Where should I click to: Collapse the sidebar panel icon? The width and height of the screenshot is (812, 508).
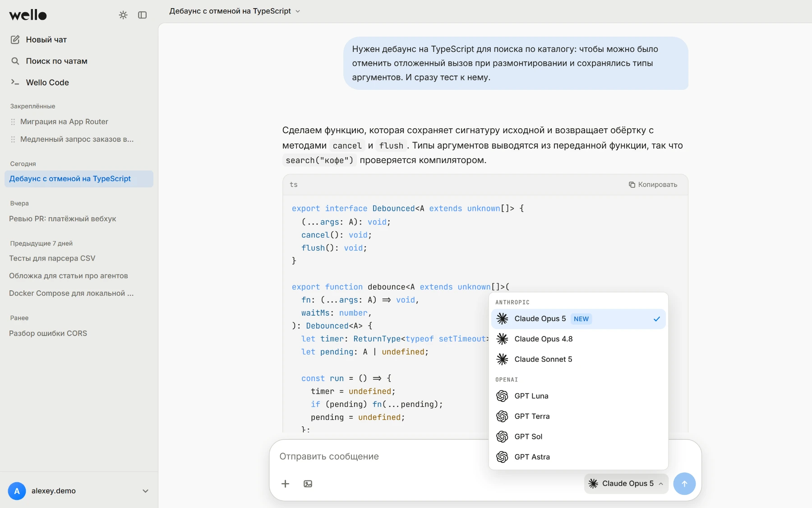pos(143,15)
